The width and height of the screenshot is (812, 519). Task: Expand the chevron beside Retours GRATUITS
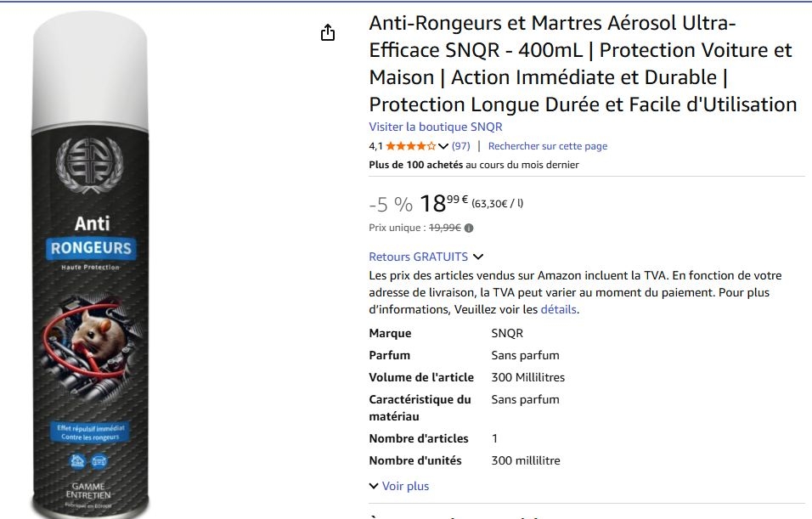[x=477, y=257]
